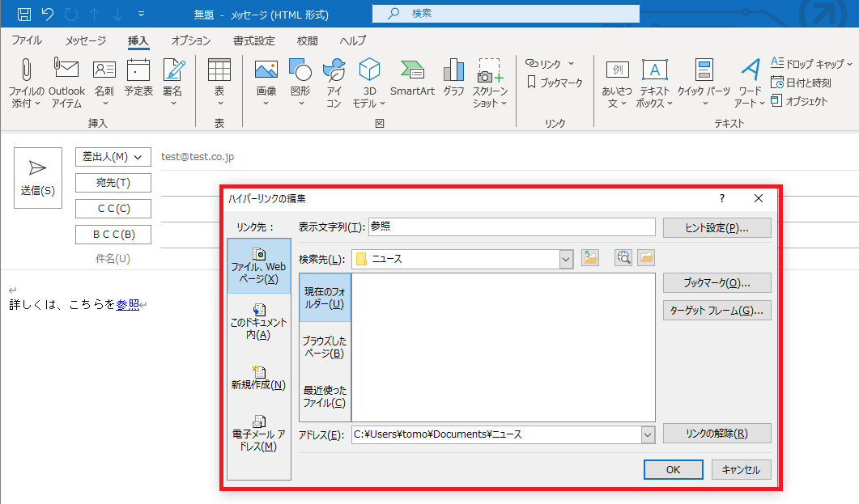Image resolution: width=859 pixels, height=504 pixels.
Task: Open the アイコン insert tool
Action: (334, 83)
